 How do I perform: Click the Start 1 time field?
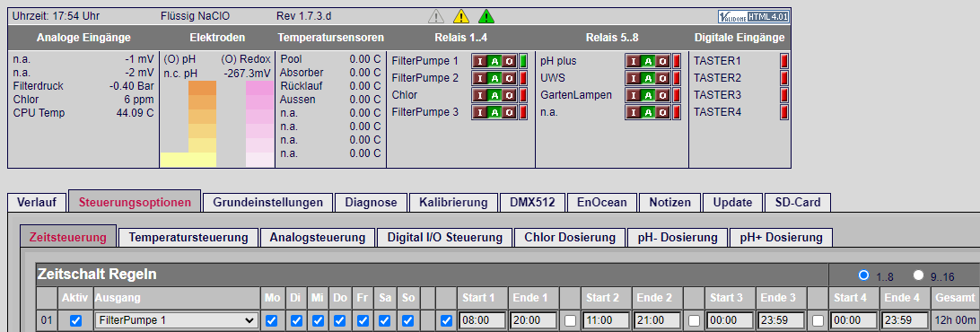pos(482,320)
